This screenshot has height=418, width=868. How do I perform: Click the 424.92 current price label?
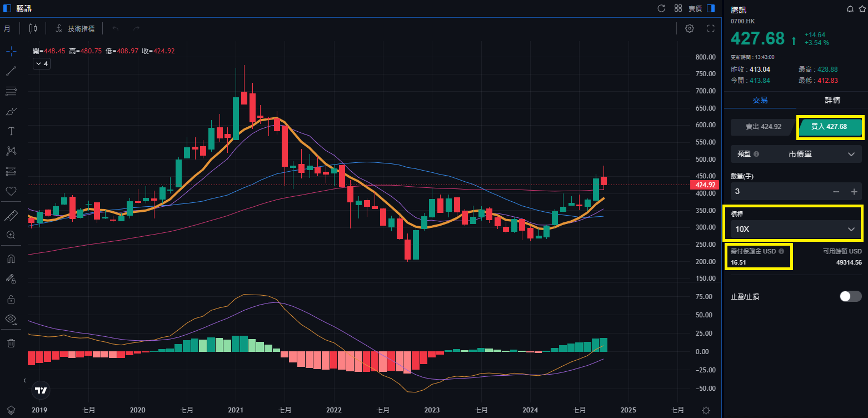click(704, 185)
